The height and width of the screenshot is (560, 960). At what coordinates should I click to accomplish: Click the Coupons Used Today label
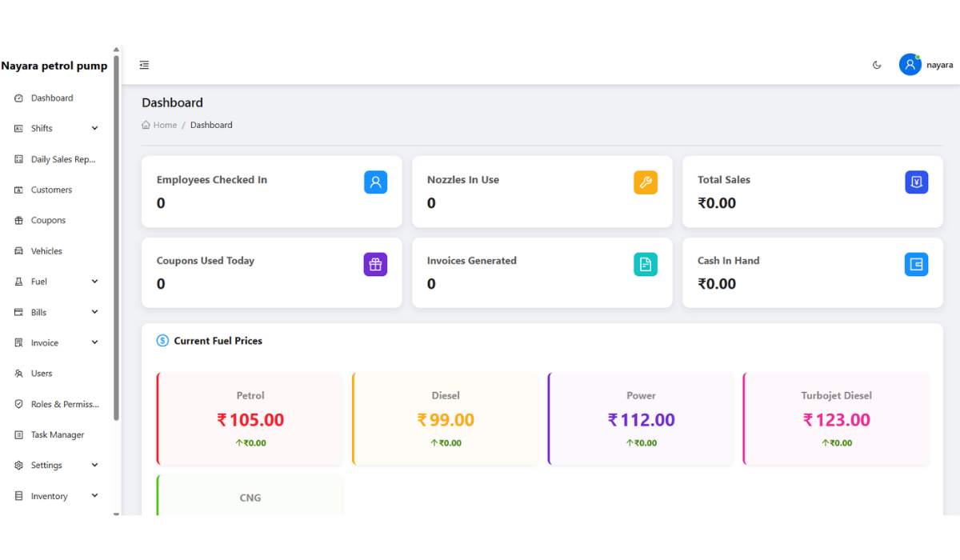point(206,261)
